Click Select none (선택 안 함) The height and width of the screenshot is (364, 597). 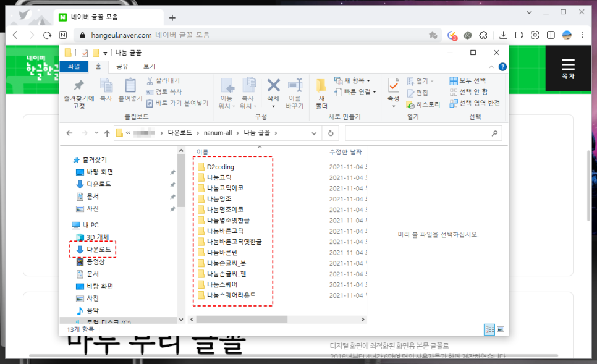coord(468,91)
